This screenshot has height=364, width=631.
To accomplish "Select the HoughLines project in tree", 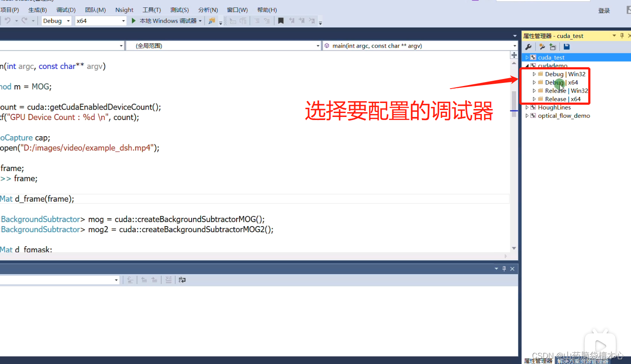I will 554,107.
